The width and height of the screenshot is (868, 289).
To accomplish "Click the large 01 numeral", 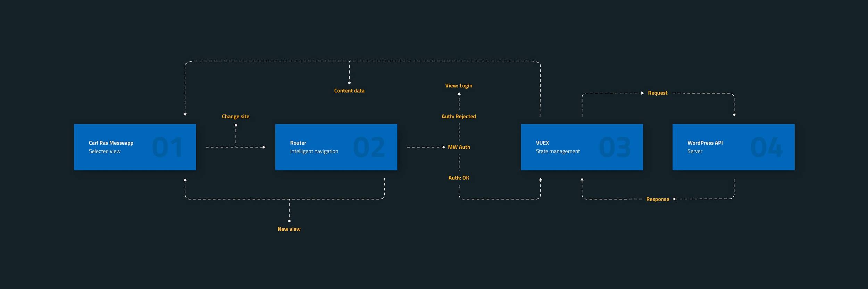I will click(167, 147).
